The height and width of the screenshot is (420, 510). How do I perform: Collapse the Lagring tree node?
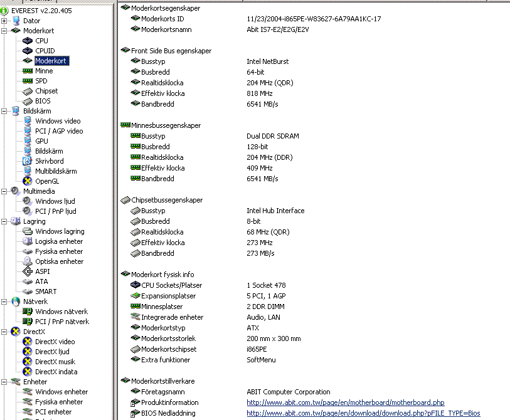pyautogui.click(x=4, y=222)
